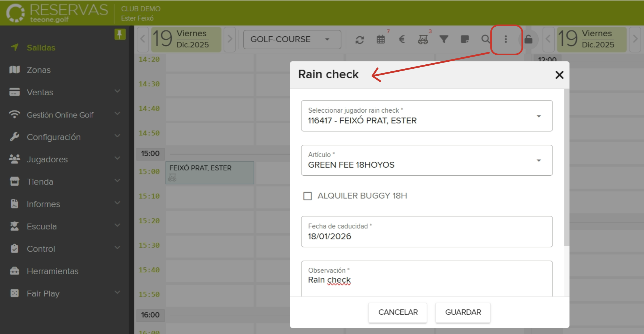
Task: Toggle the sidebar pin icon
Action: pos(119,34)
